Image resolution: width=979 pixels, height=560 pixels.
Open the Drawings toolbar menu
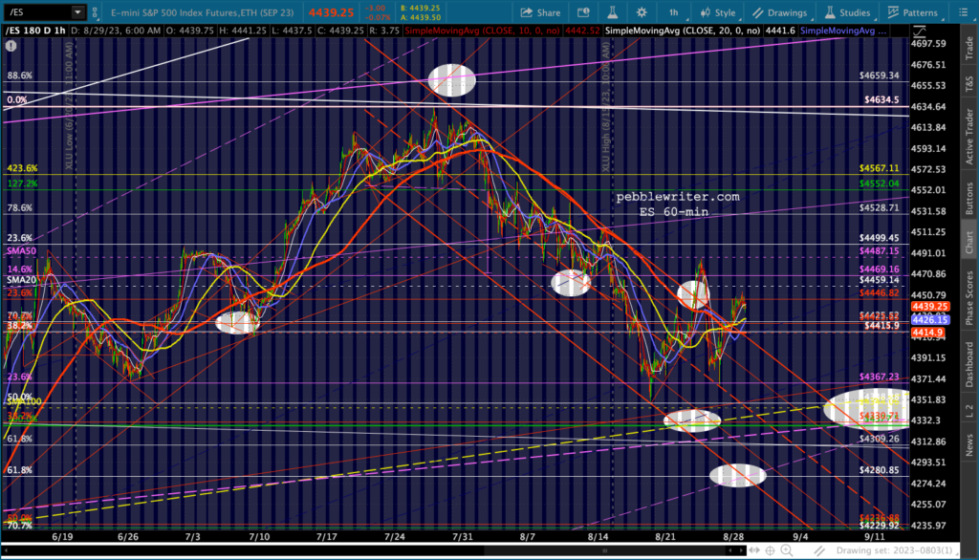[779, 12]
